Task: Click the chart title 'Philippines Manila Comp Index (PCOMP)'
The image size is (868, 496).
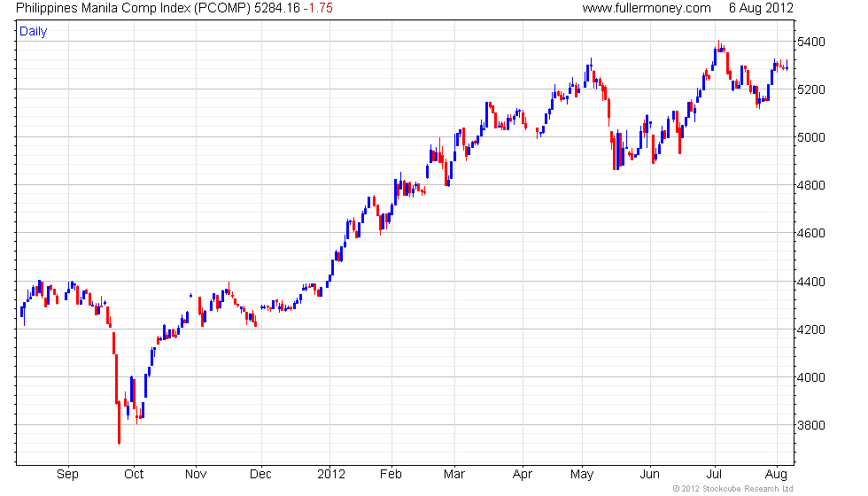Action: [x=133, y=8]
